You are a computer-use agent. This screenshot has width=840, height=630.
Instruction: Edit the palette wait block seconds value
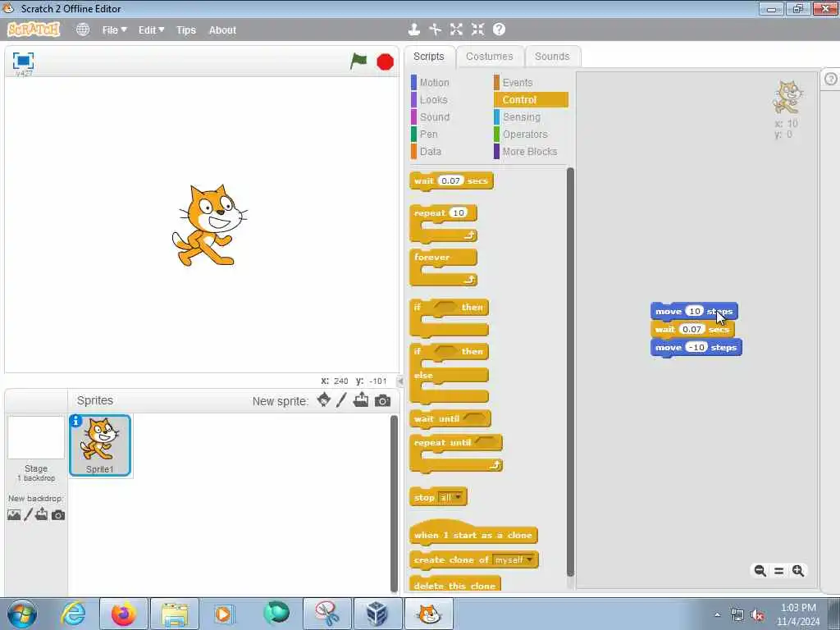pos(450,181)
